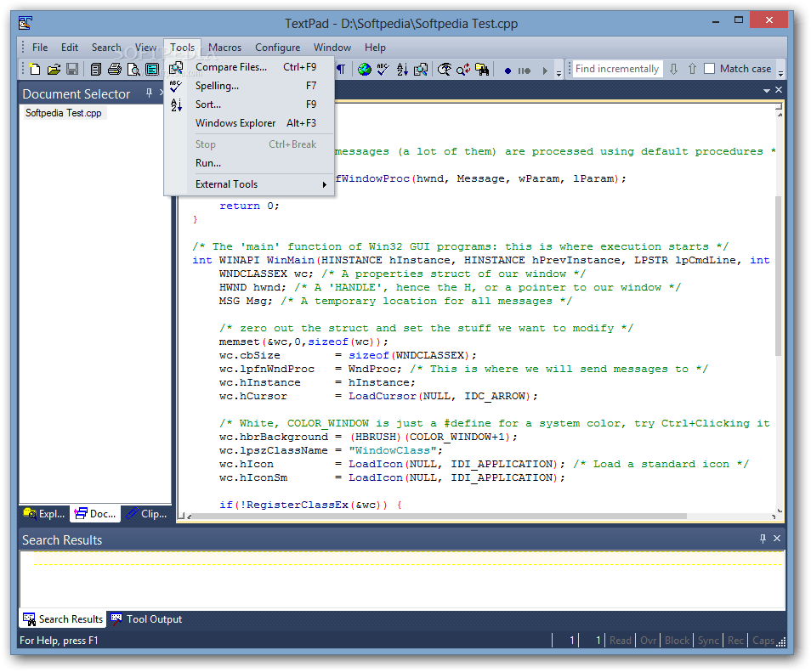Choose Compare Files... from the Tools menu
The width and height of the screenshot is (811, 672).
click(249, 67)
